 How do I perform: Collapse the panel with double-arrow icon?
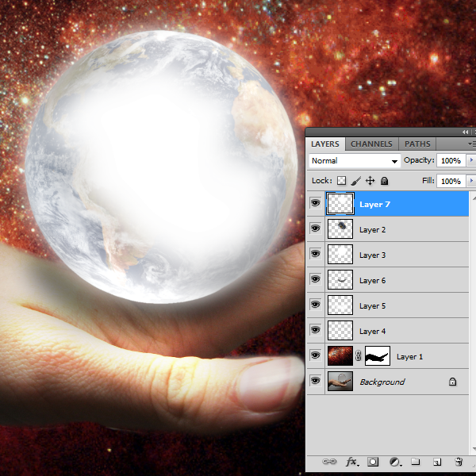466,132
